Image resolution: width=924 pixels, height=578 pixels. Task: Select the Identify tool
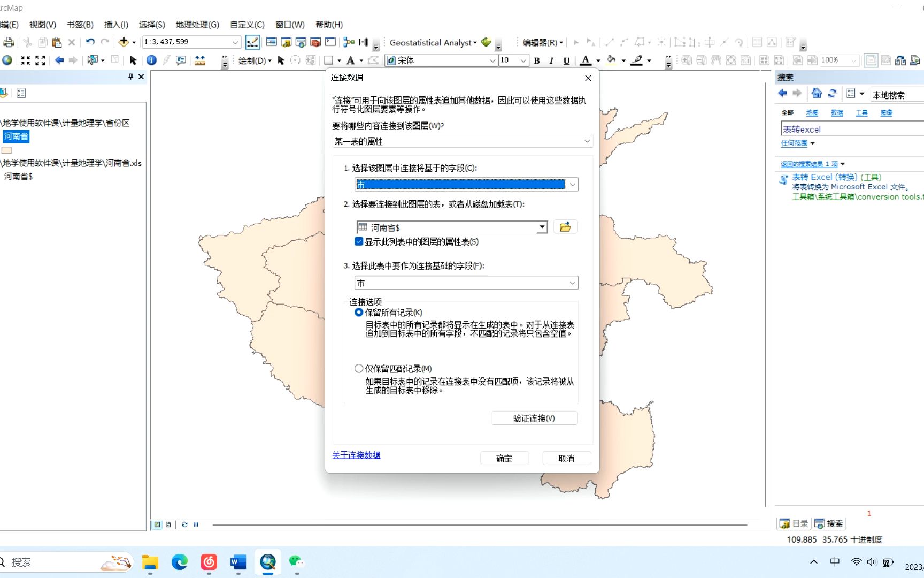tap(151, 60)
